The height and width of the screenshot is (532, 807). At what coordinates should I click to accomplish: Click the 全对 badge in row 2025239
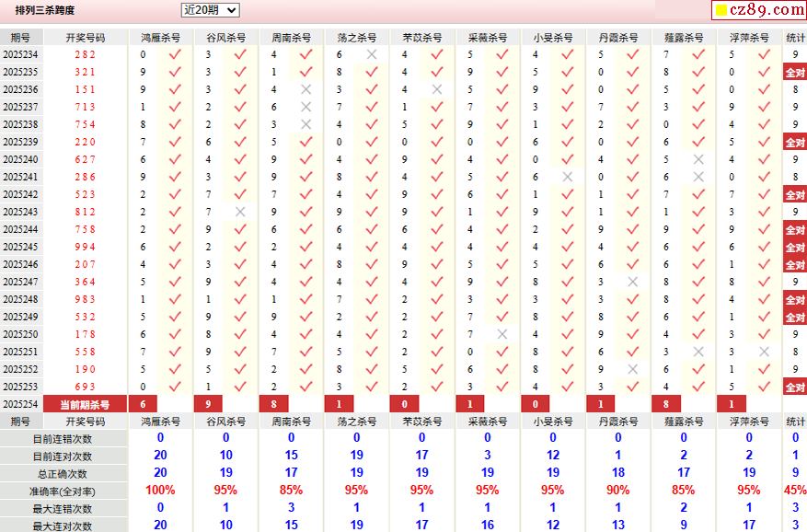(x=795, y=142)
